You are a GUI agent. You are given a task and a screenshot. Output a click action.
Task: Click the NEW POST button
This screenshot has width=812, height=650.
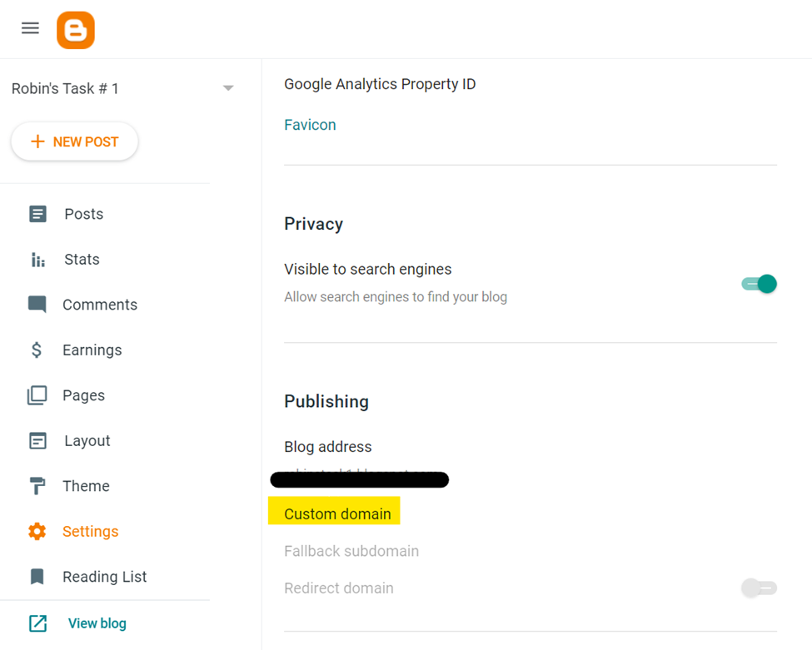[75, 142]
